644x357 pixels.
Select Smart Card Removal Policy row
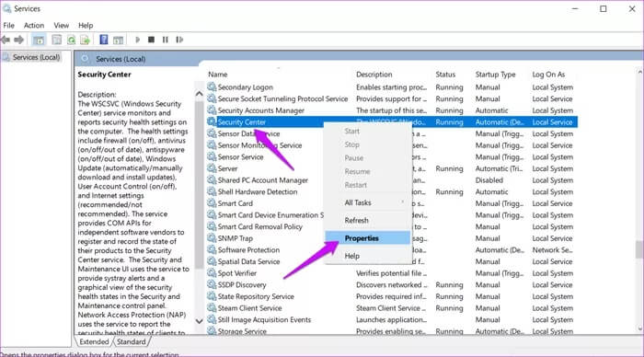coord(392,226)
